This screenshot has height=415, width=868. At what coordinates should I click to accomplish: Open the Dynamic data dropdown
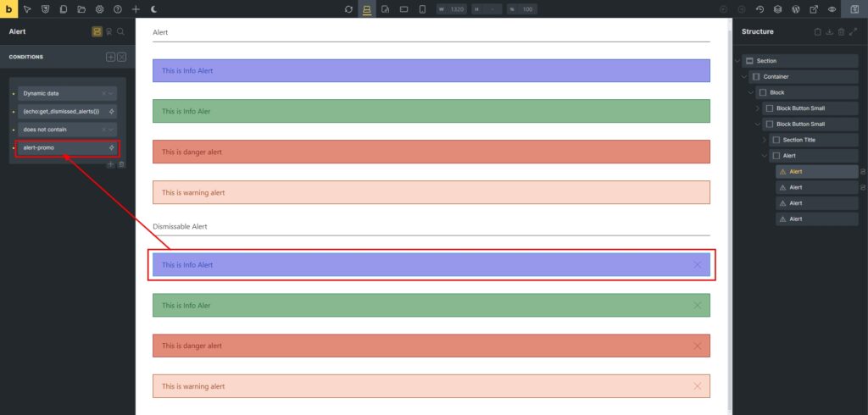(x=67, y=93)
